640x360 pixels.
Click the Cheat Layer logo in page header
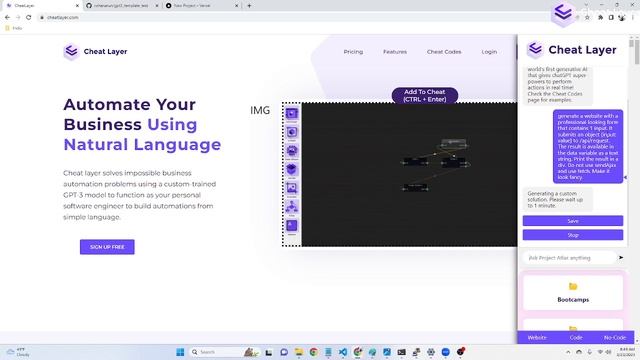tap(96, 51)
